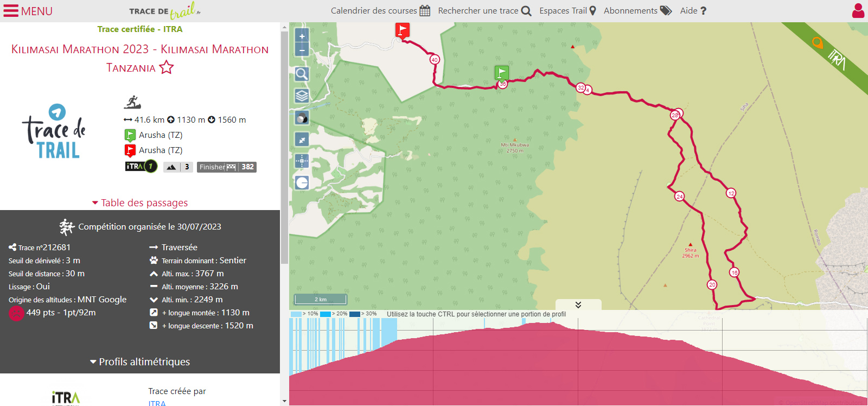Viewport: 868px width, 406px height.
Task: Click the share icon beside Trace n°212681
Action: pyautogui.click(x=12, y=248)
